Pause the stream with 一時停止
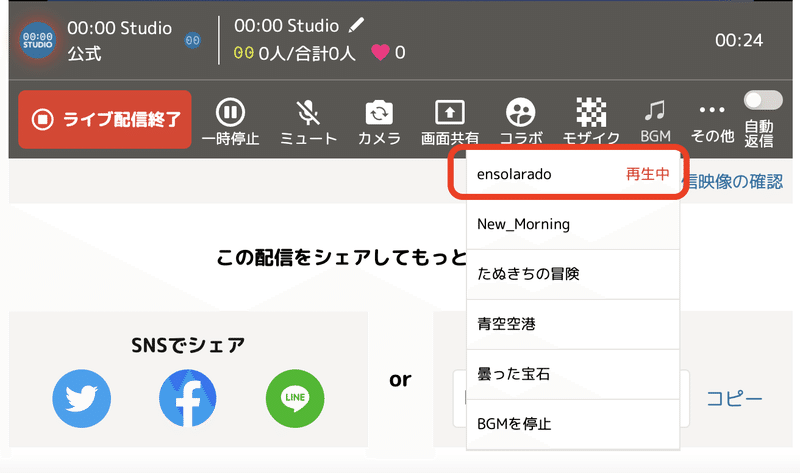Viewport: 800px width, 473px height. click(x=230, y=121)
